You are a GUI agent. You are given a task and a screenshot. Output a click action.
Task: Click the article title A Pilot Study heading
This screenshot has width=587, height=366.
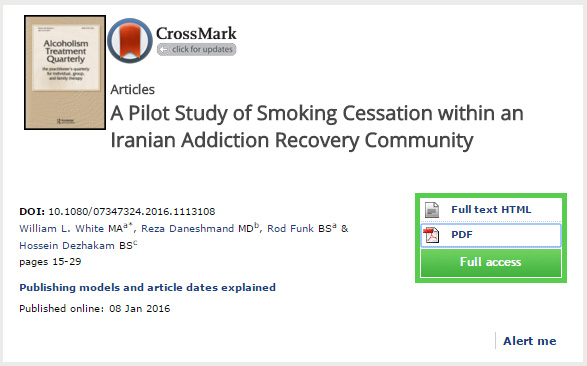click(317, 126)
